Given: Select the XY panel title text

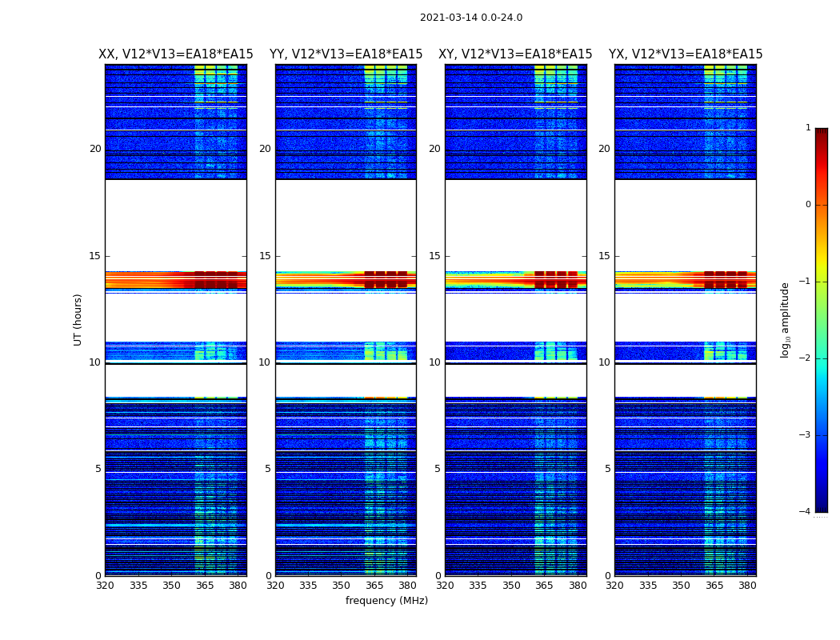Looking at the screenshot, I should (x=515, y=54).
